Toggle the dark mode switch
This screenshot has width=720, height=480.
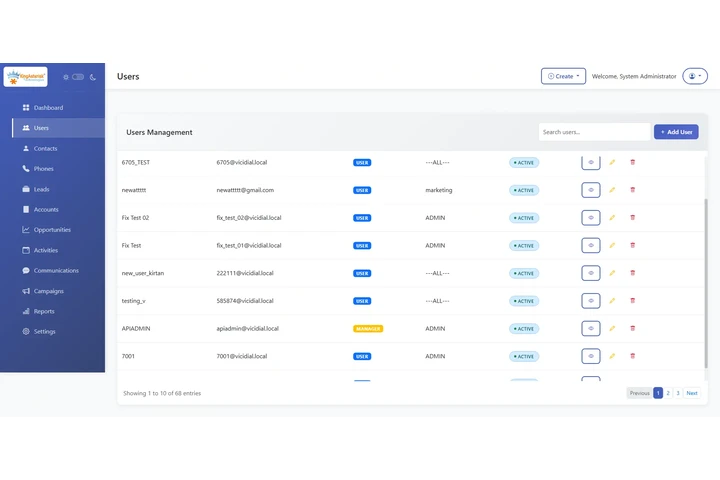[78, 77]
